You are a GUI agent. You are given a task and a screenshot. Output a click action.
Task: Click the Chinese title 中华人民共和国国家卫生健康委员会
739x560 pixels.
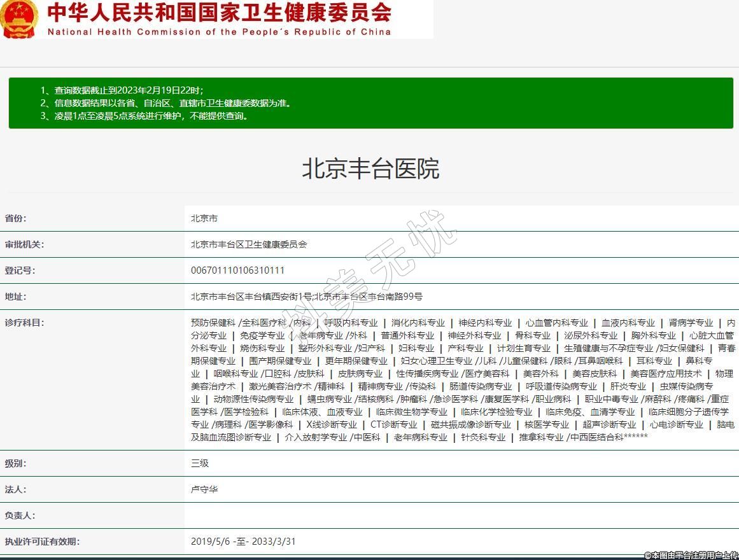click(x=219, y=12)
